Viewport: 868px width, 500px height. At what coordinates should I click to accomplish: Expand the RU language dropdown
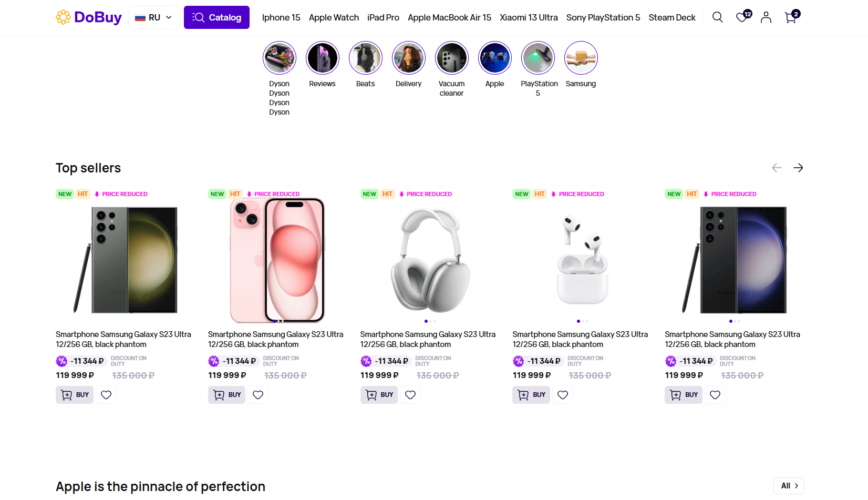(x=154, y=17)
